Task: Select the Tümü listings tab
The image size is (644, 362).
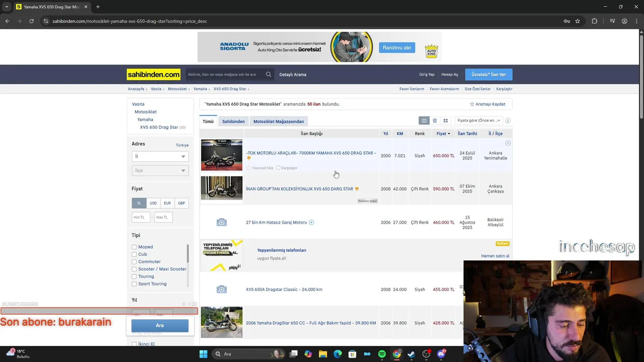Action: pos(208,121)
